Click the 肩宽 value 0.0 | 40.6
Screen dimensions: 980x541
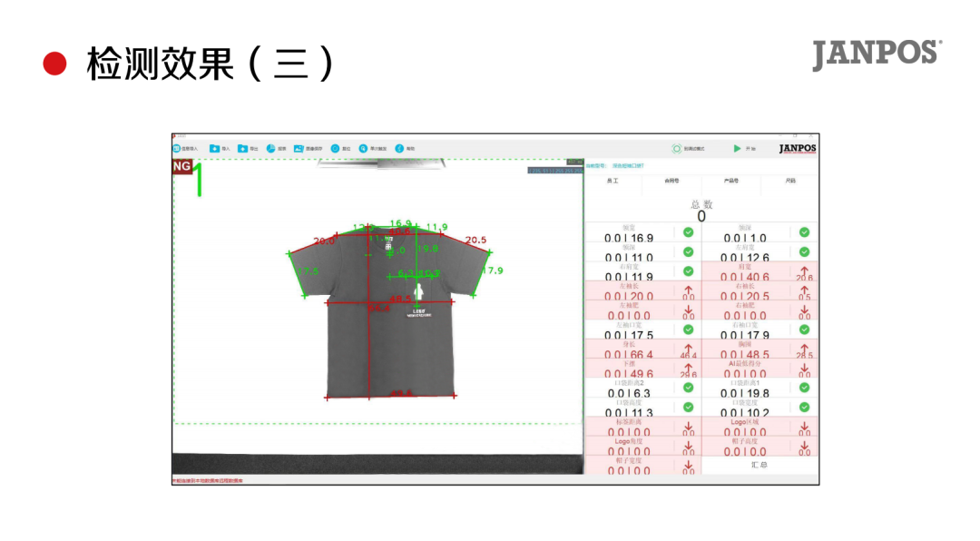[745, 277]
